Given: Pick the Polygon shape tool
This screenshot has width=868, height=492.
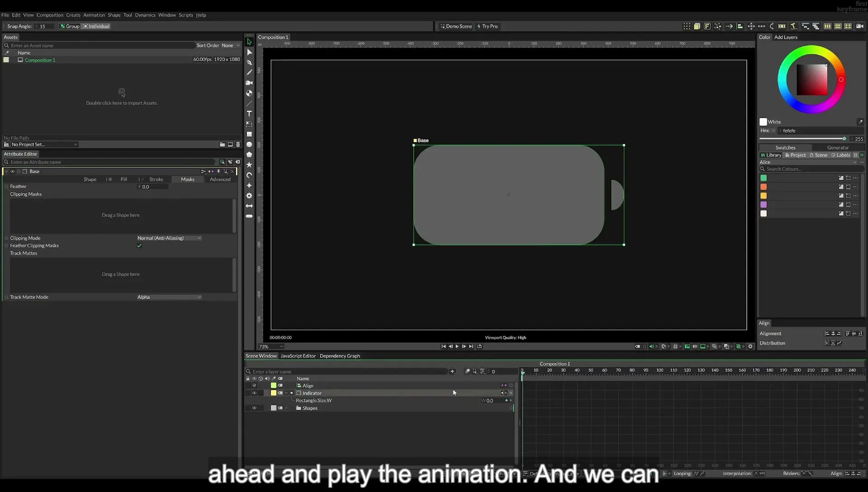Looking at the screenshot, I should point(249,155).
